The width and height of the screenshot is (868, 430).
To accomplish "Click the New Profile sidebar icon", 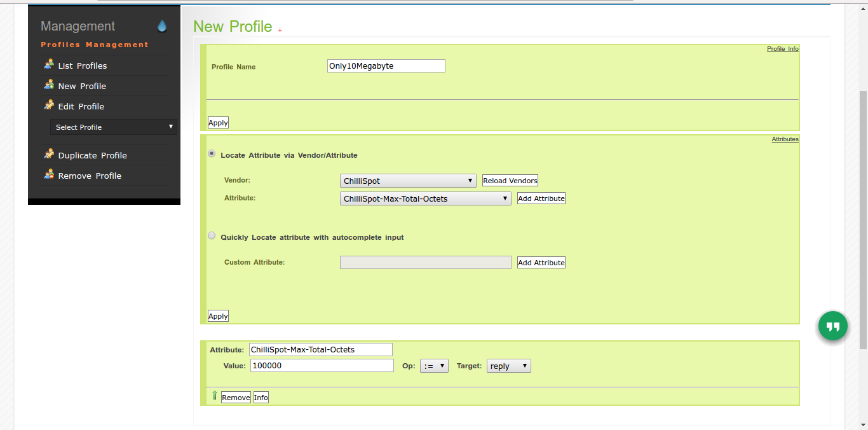I will click(49, 85).
